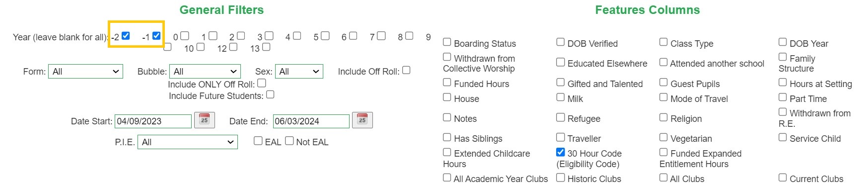
Task: Tick the Mode of Travel checkbox
Action: (x=663, y=97)
